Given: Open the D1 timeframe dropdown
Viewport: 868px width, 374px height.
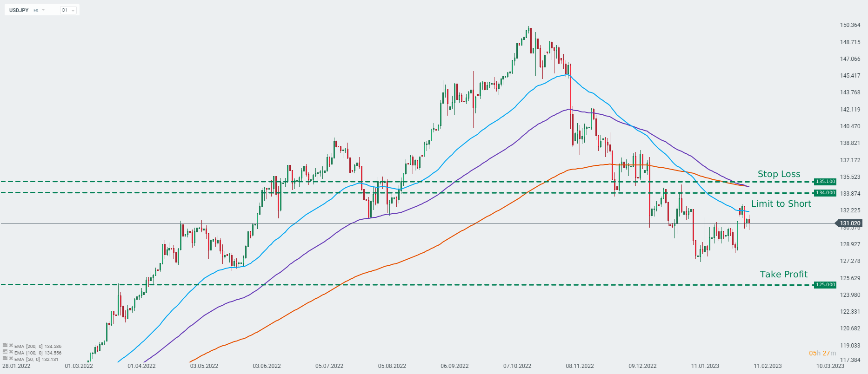Looking at the screenshot, I should coord(68,10).
